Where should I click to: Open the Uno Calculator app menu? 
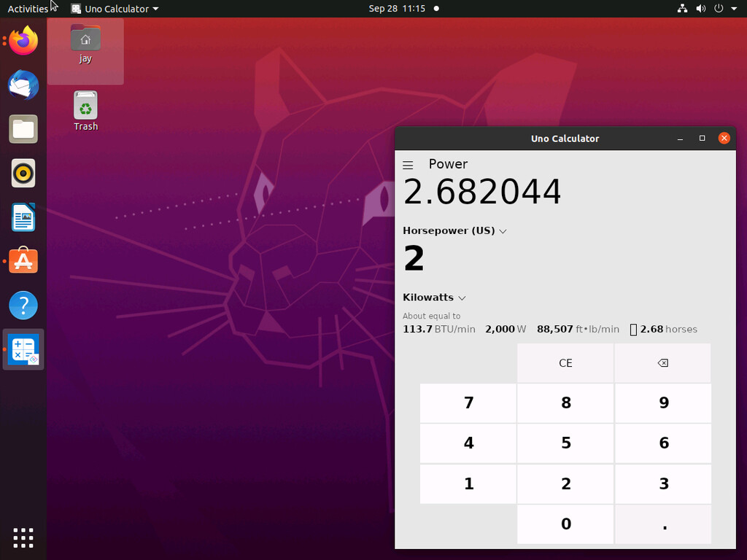pos(115,9)
